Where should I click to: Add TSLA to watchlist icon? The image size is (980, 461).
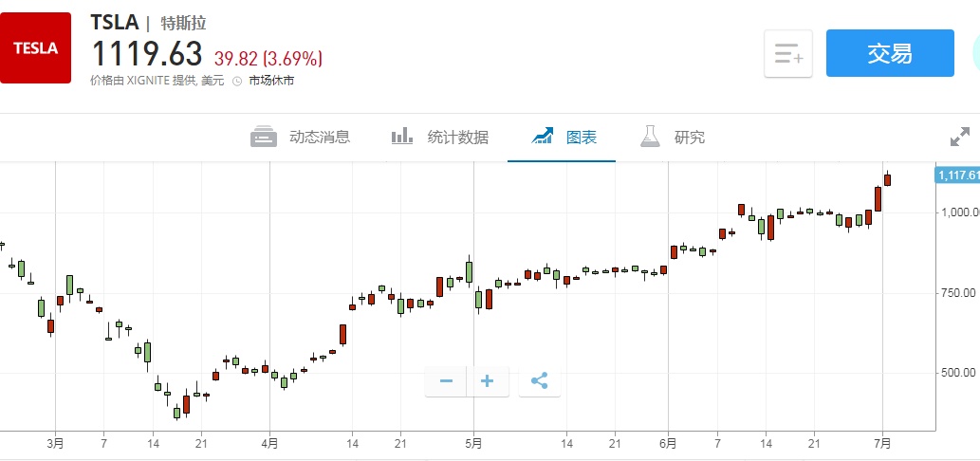pos(788,53)
